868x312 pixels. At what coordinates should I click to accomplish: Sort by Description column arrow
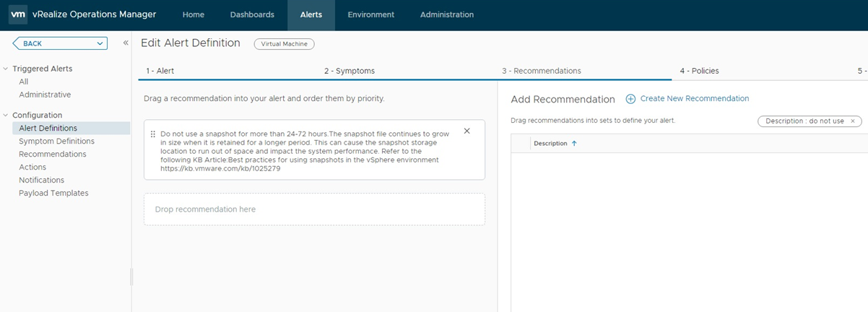tap(574, 144)
